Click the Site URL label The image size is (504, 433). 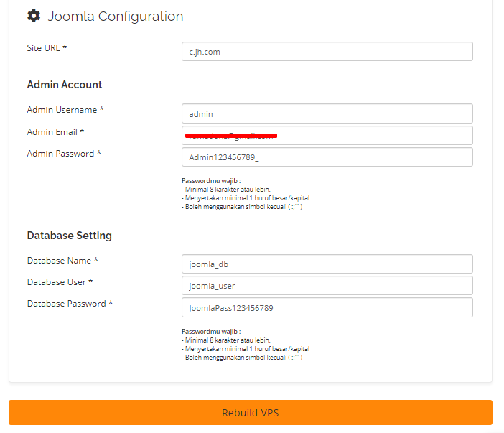47,48
